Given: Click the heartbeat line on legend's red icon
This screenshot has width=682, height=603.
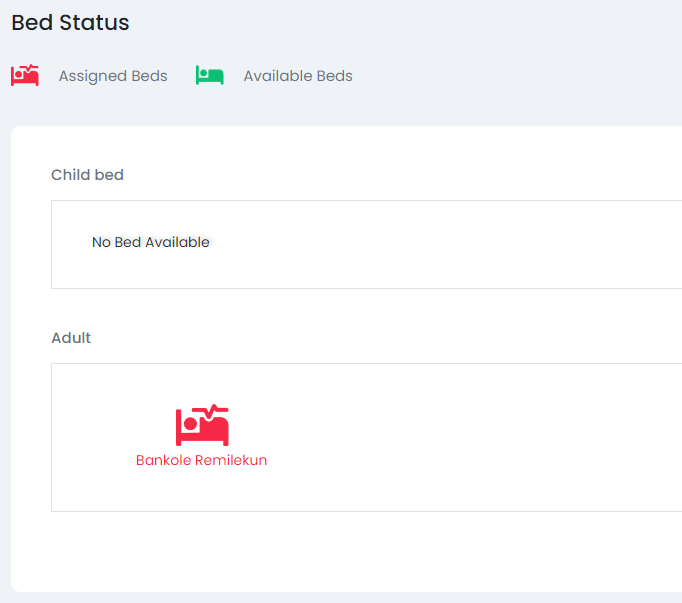Looking at the screenshot, I should [32, 69].
